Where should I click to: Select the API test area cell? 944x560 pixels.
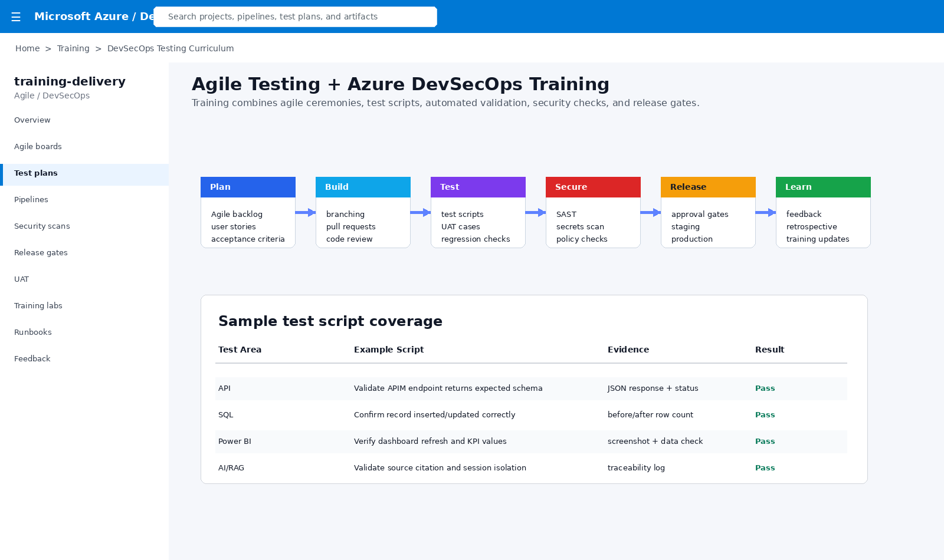[x=224, y=388]
